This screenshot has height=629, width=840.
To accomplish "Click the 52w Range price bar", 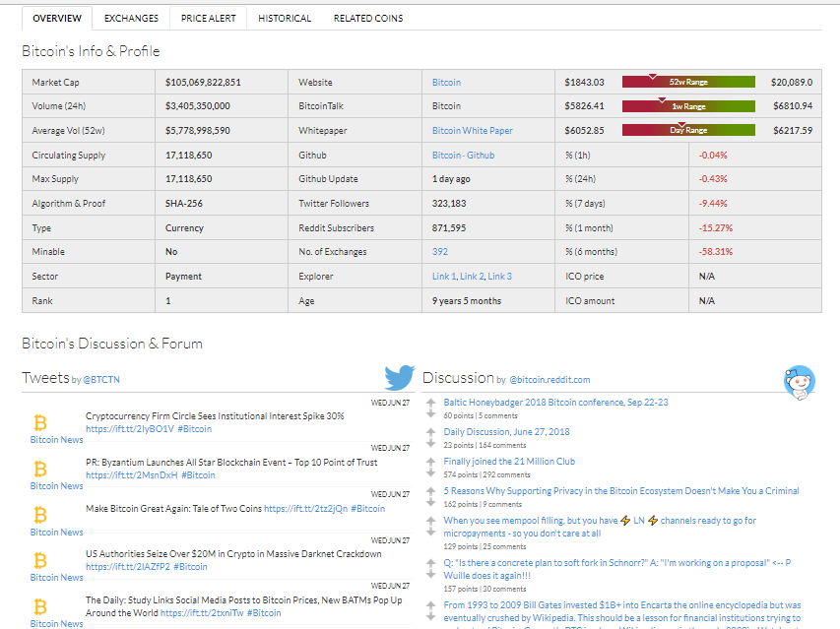I will pyautogui.click(x=688, y=82).
